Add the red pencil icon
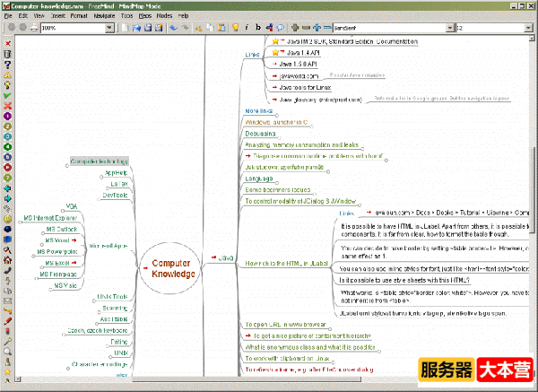538x392 pixels. (x=7, y=321)
